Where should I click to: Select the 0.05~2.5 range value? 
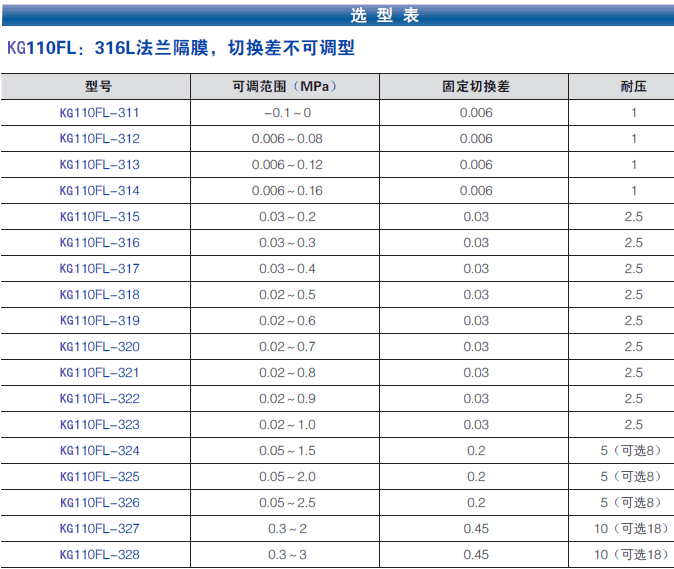coord(287,503)
